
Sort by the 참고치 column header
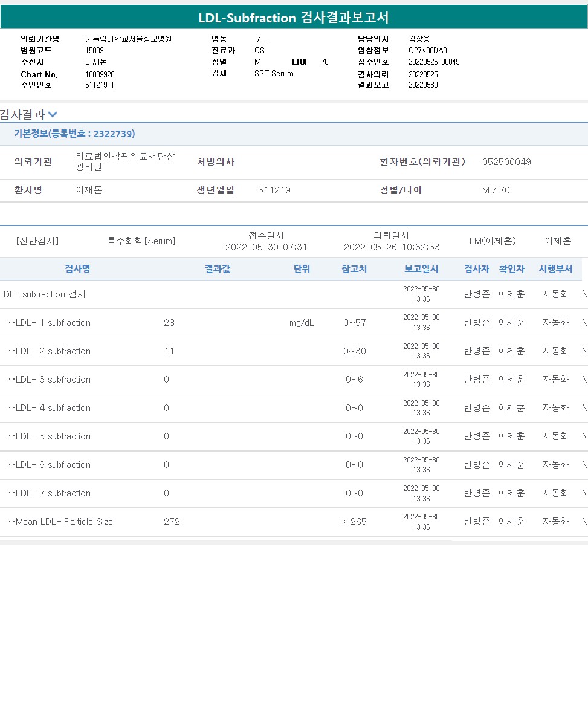(354, 269)
